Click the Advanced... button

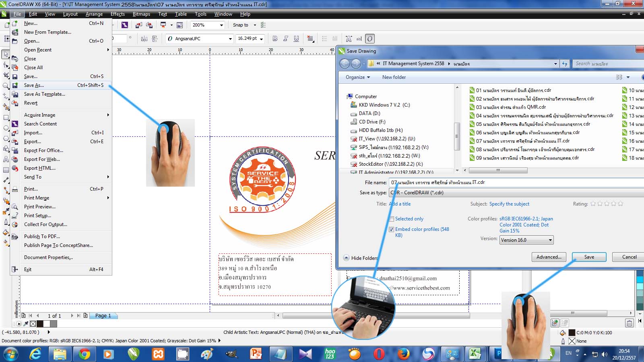click(x=549, y=257)
